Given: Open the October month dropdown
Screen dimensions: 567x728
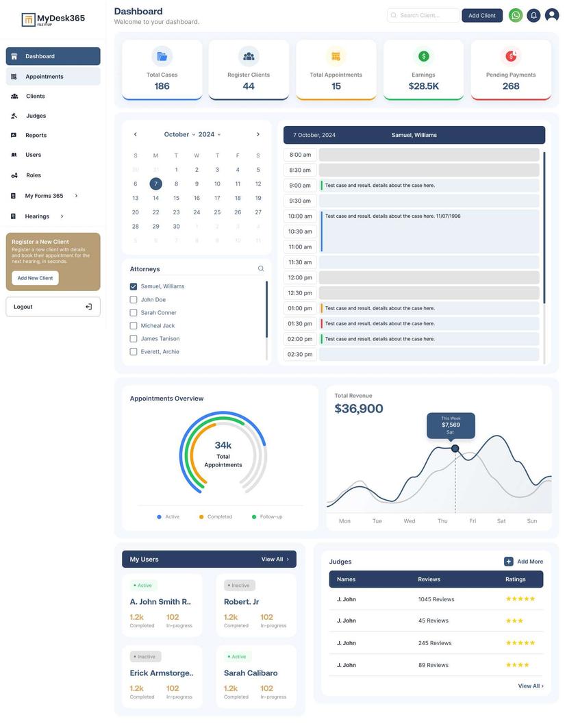Looking at the screenshot, I should [x=179, y=134].
